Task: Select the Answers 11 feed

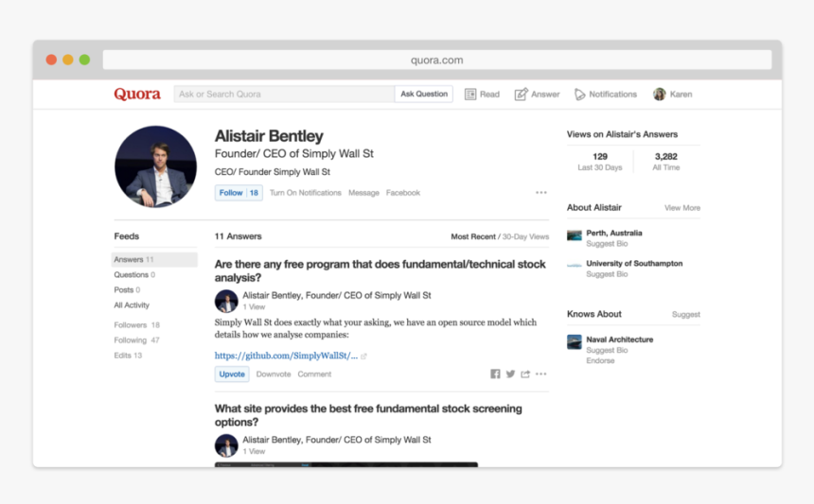Action: click(x=154, y=259)
